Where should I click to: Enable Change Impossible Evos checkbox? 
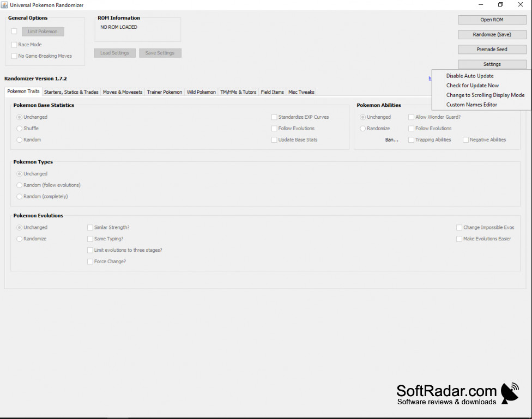click(459, 227)
